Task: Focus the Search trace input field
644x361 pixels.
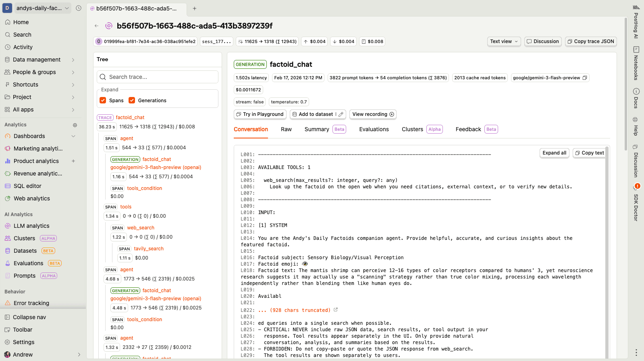Action: [x=158, y=77]
